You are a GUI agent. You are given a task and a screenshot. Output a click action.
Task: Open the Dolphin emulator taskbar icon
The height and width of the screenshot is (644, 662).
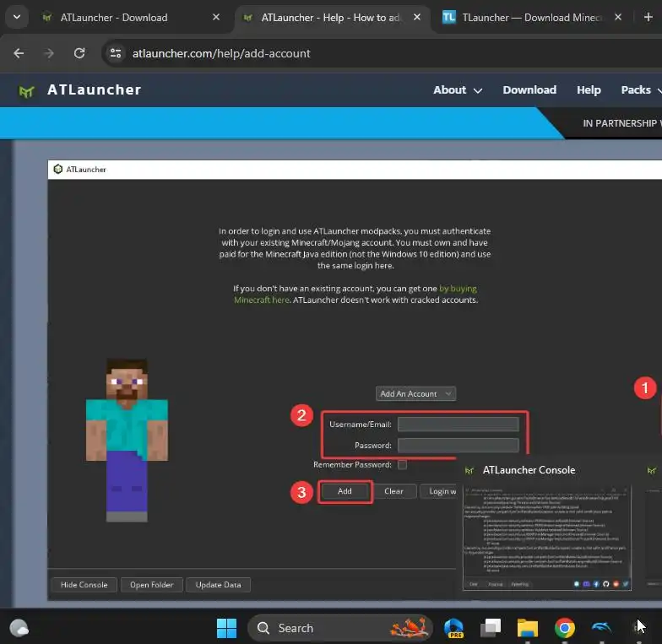(601, 628)
